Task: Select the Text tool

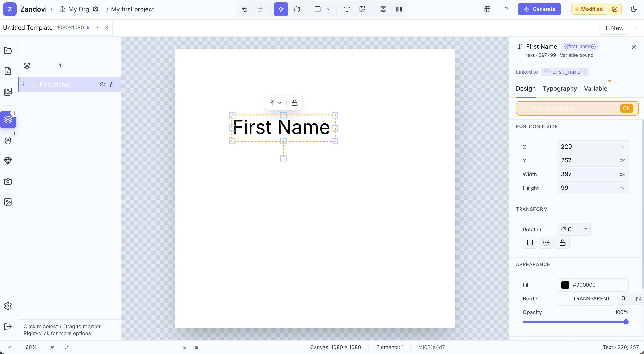Action: [347, 9]
